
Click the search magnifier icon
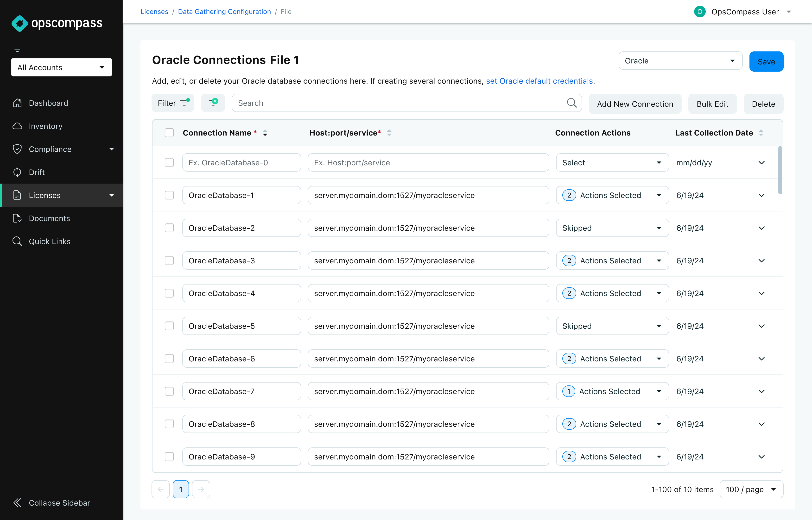[x=571, y=103]
